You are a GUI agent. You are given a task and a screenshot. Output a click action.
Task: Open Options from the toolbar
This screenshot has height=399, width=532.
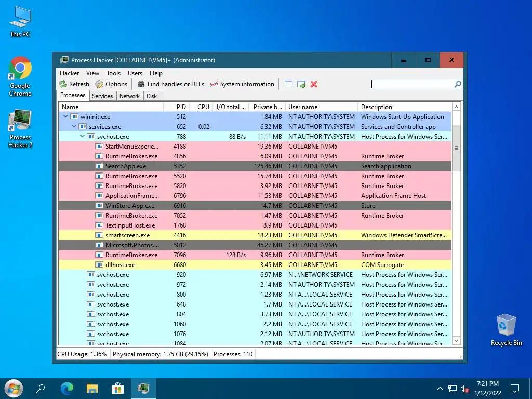(x=111, y=84)
